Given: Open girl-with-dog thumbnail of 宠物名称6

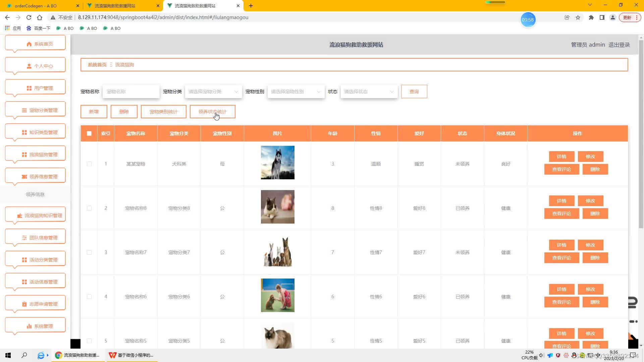Looking at the screenshot, I should tap(278, 295).
